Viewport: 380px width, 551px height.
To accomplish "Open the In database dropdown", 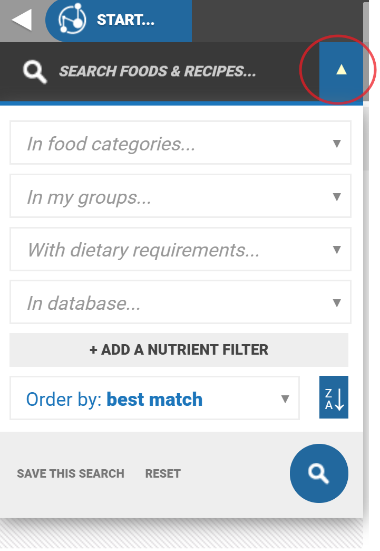I will (180, 302).
